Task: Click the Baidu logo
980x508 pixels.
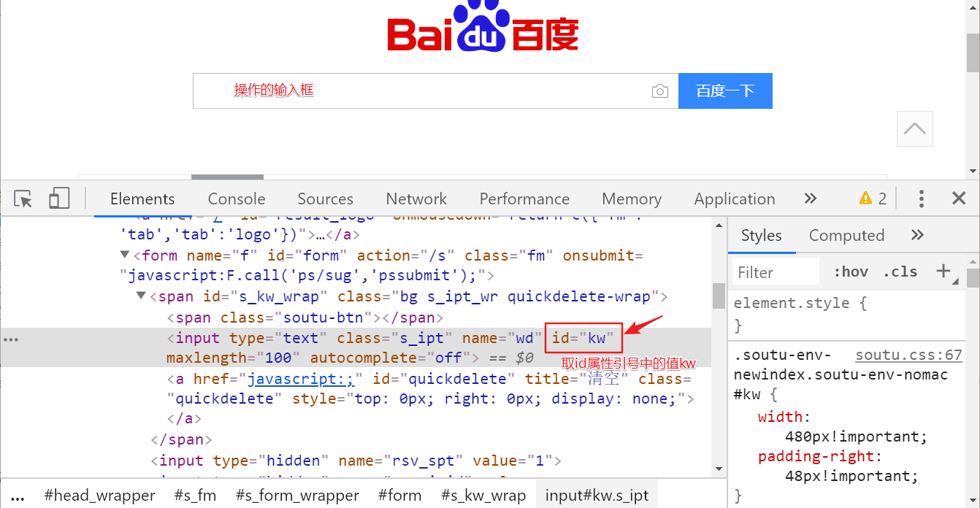Action: tap(483, 28)
